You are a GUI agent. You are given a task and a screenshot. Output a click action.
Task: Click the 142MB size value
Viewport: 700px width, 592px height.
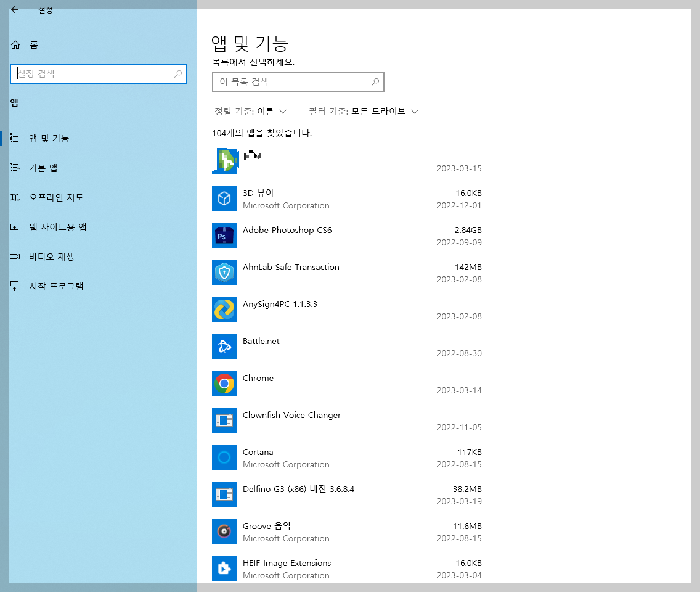tap(468, 267)
